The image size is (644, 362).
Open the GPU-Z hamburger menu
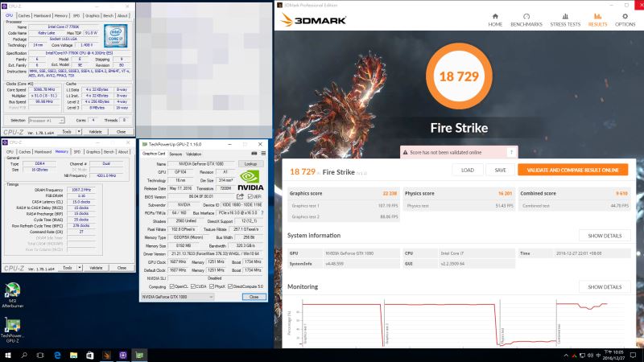coord(263,154)
